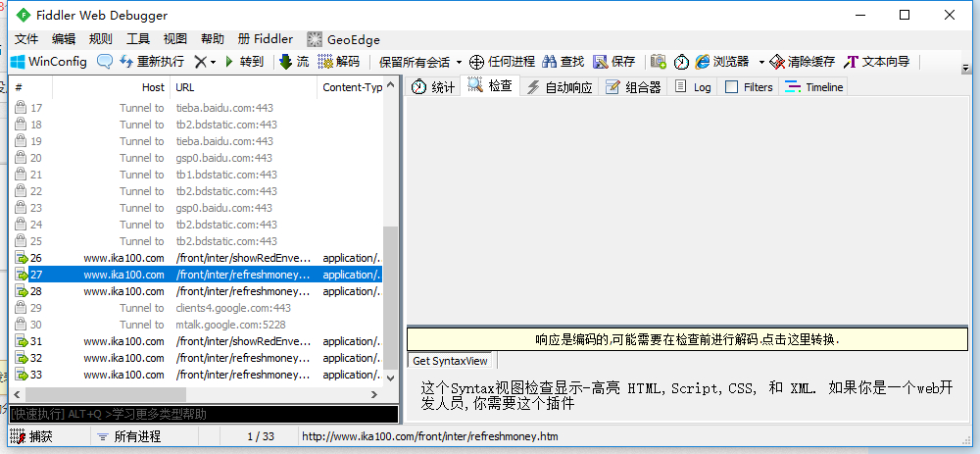Sort sessions by the # column header
Image resolution: width=980 pixels, height=454 pixels.
point(30,87)
